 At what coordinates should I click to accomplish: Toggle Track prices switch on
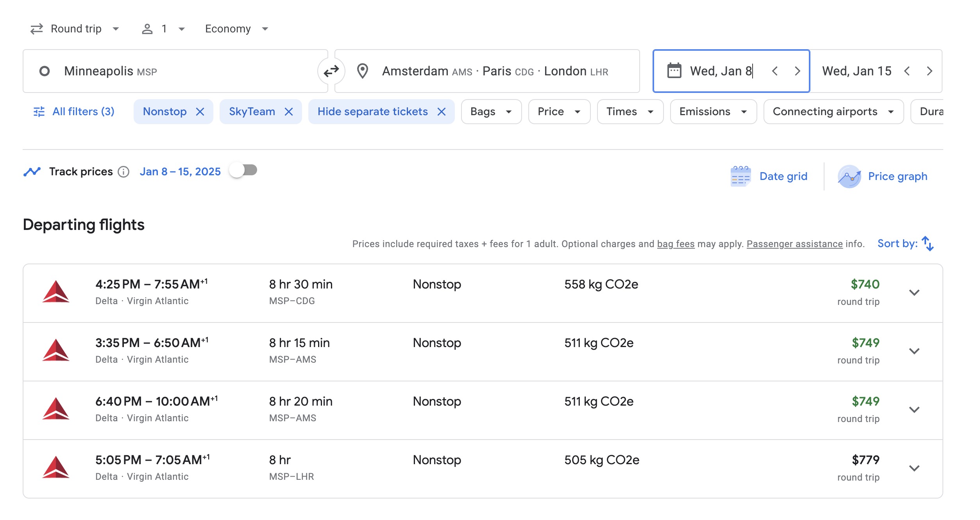click(x=244, y=171)
